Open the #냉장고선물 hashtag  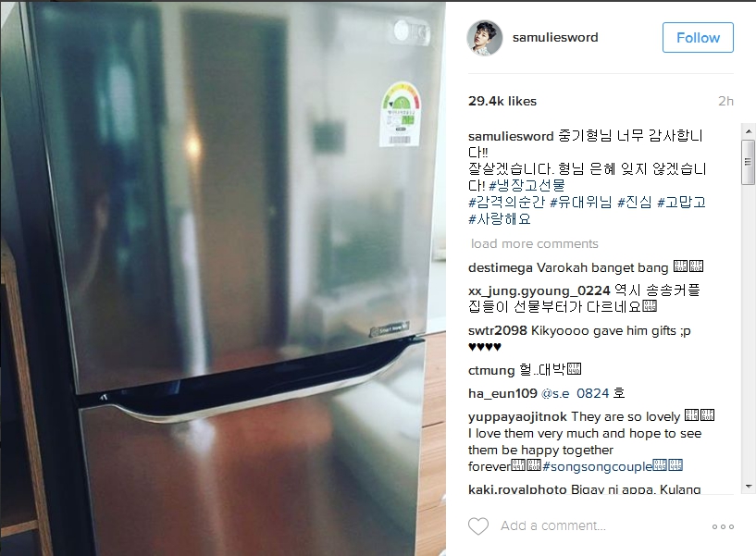[x=527, y=185]
